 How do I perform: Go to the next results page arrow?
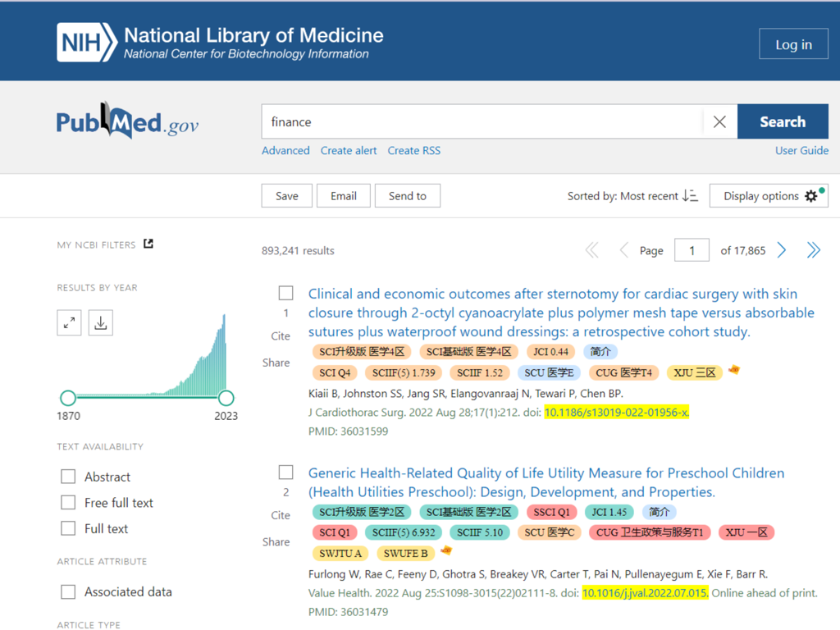781,250
